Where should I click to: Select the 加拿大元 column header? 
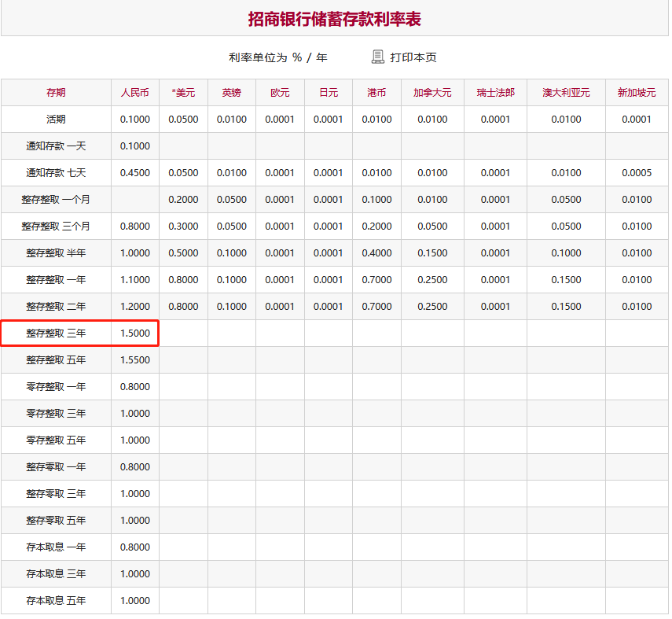[x=432, y=93]
